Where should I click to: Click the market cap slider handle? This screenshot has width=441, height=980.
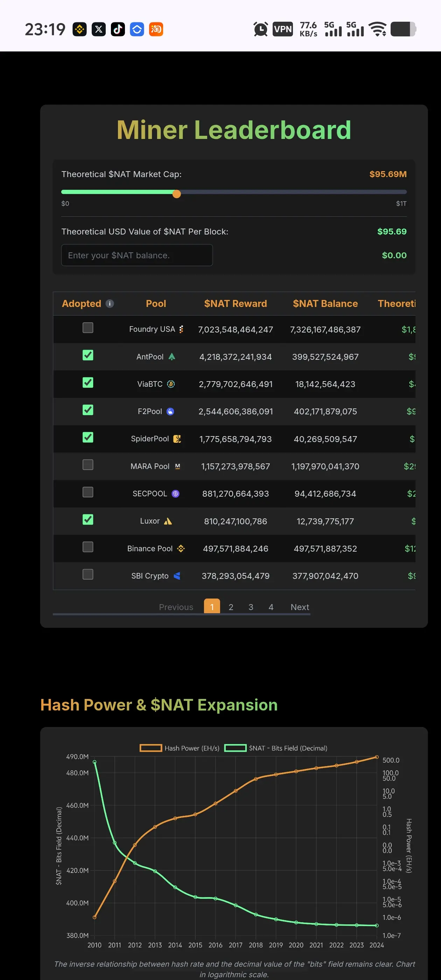[176, 194]
